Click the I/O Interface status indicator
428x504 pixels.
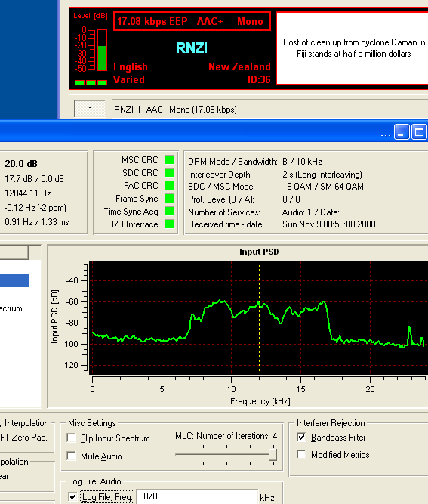click(169, 224)
